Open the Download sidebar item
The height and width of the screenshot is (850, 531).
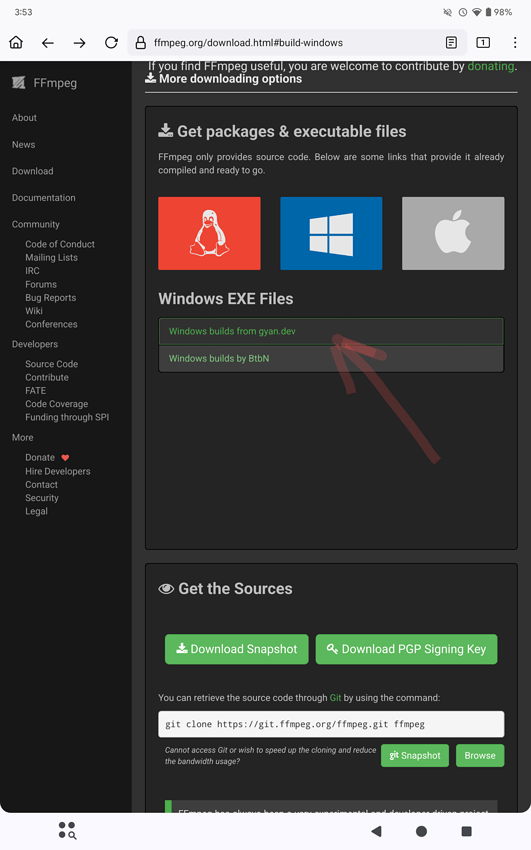click(x=33, y=171)
